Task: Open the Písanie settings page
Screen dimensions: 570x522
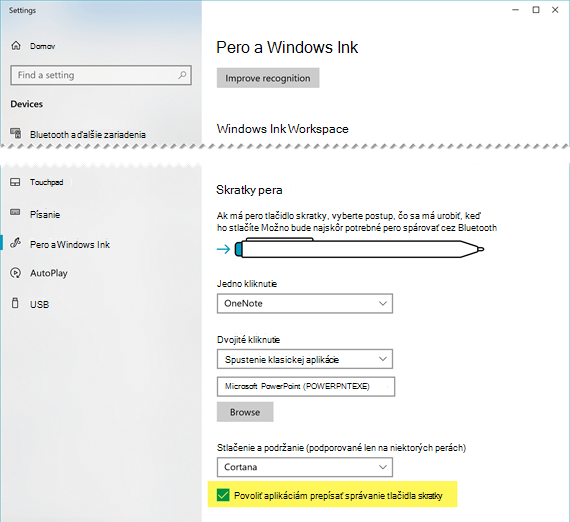Action: (45, 214)
